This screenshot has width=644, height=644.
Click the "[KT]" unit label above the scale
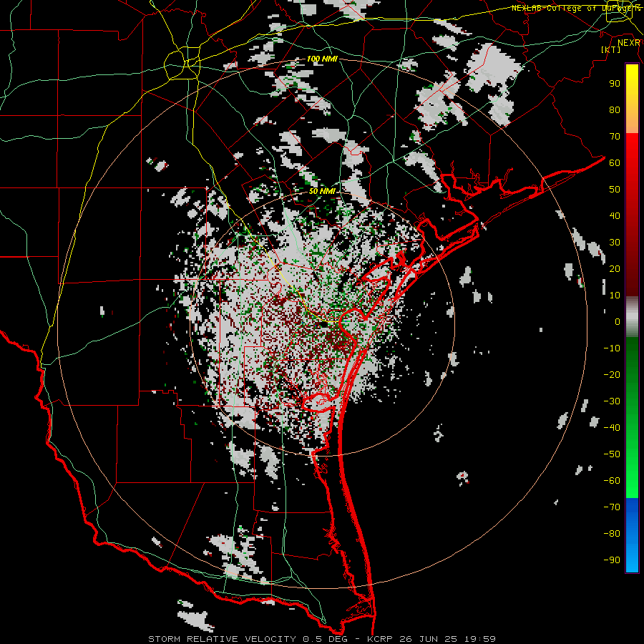point(611,49)
